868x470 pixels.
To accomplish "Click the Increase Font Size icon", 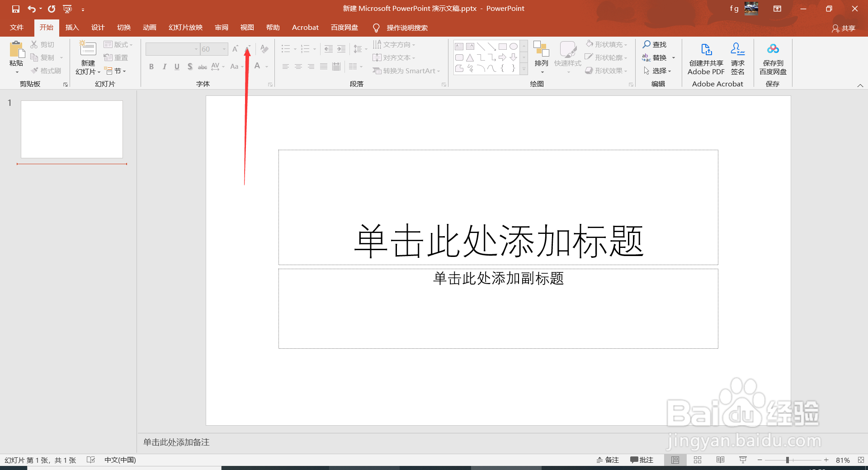I will tap(235, 48).
